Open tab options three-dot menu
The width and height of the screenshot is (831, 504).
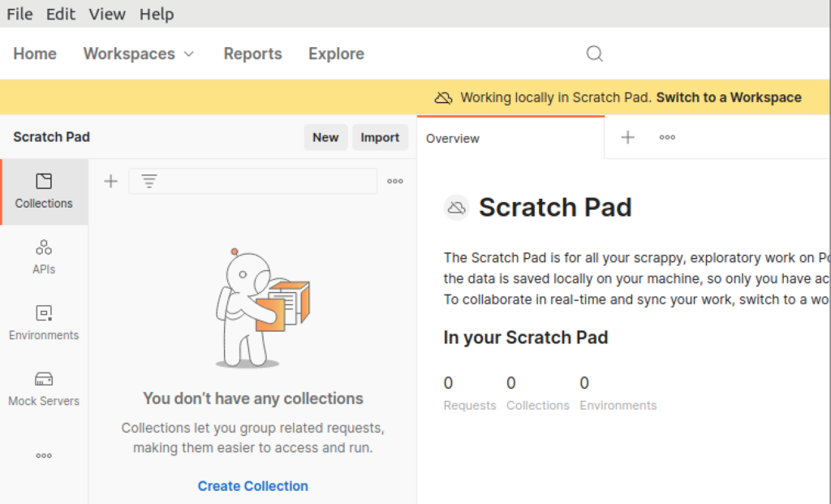click(x=667, y=137)
